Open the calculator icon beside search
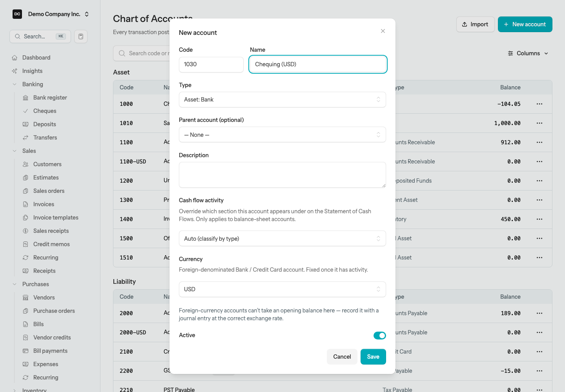Viewport: 565px width, 392px height. pyautogui.click(x=81, y=36)
